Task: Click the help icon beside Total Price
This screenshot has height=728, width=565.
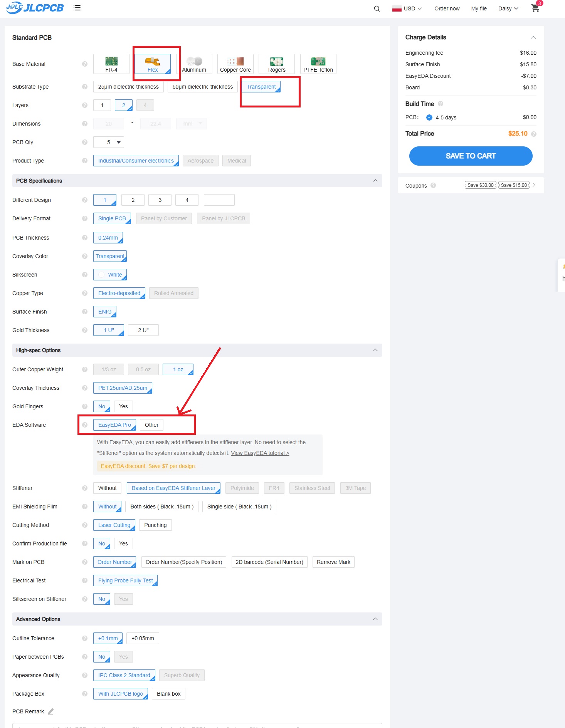Action: tap(534, 134)
